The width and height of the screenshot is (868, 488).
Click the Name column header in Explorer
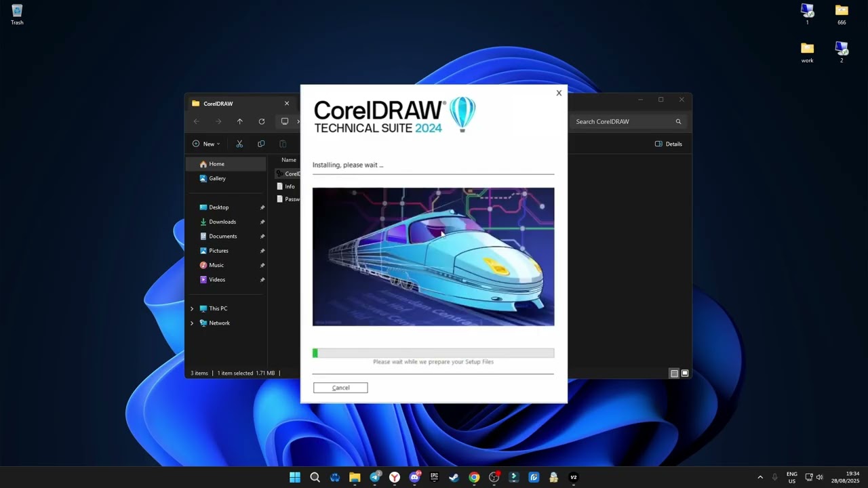[x=289, y=160]
